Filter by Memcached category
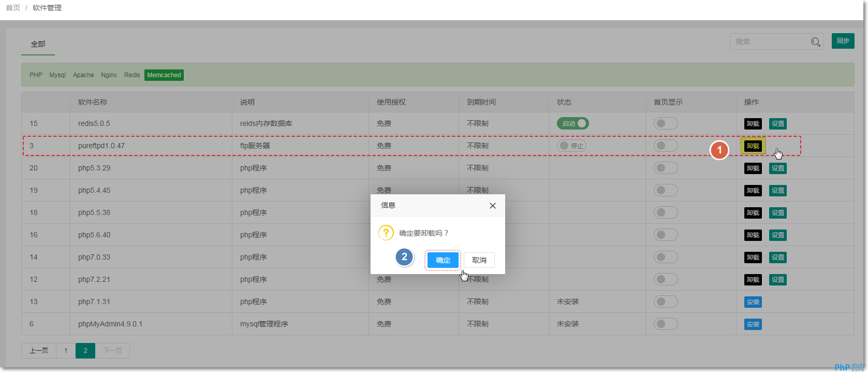868x372 pixels. pos(164,75)
